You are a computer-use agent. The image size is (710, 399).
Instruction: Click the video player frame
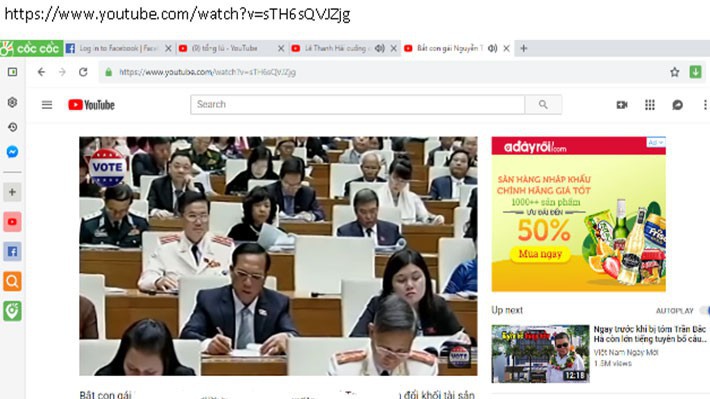[278, 256]
